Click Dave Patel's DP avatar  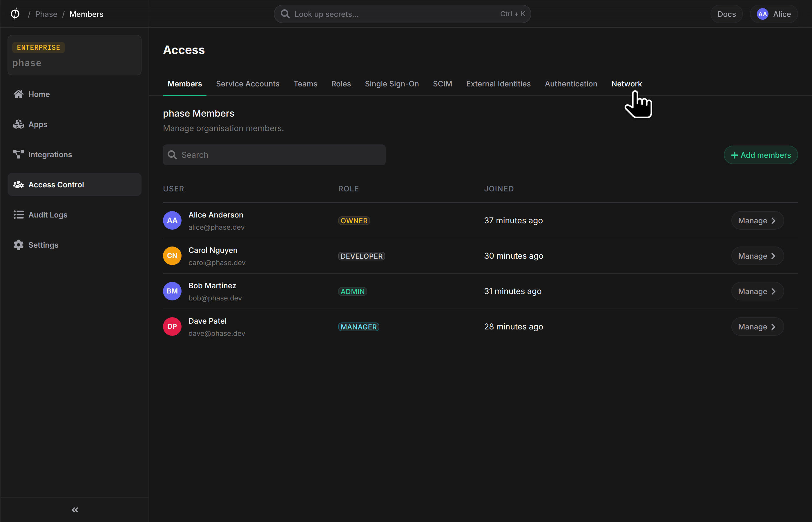click(172, 327)
